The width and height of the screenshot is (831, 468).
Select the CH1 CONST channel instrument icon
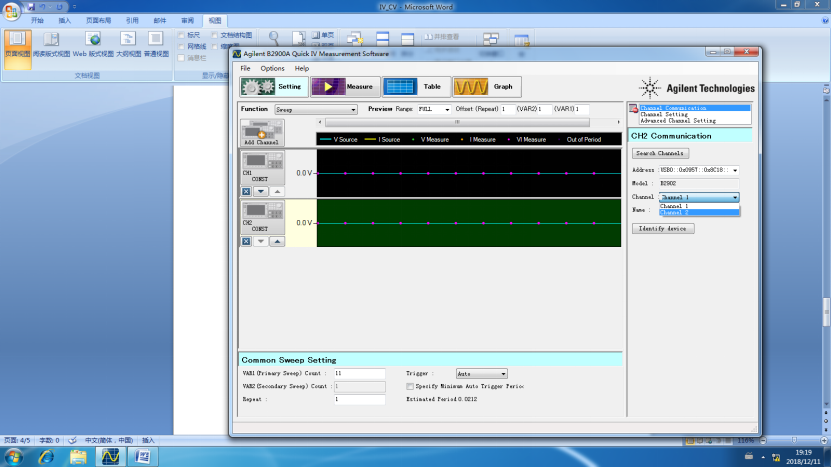point(262,167)
